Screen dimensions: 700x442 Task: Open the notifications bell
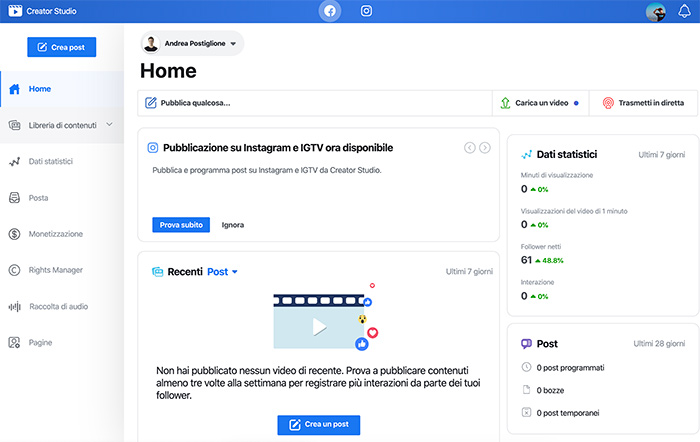pos(684,11)
